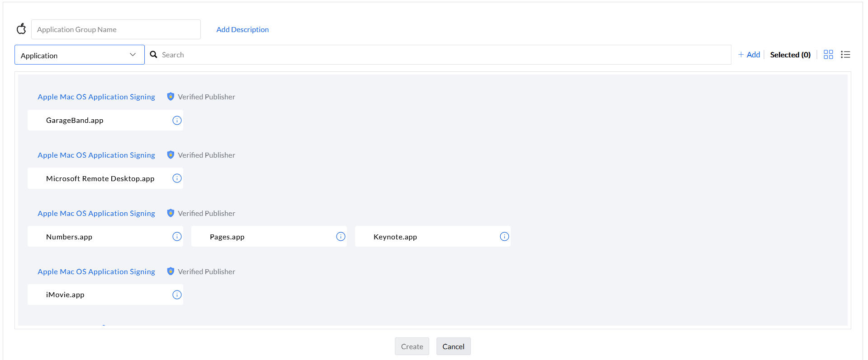Open the Application filter dropdown

coord(80,55)
